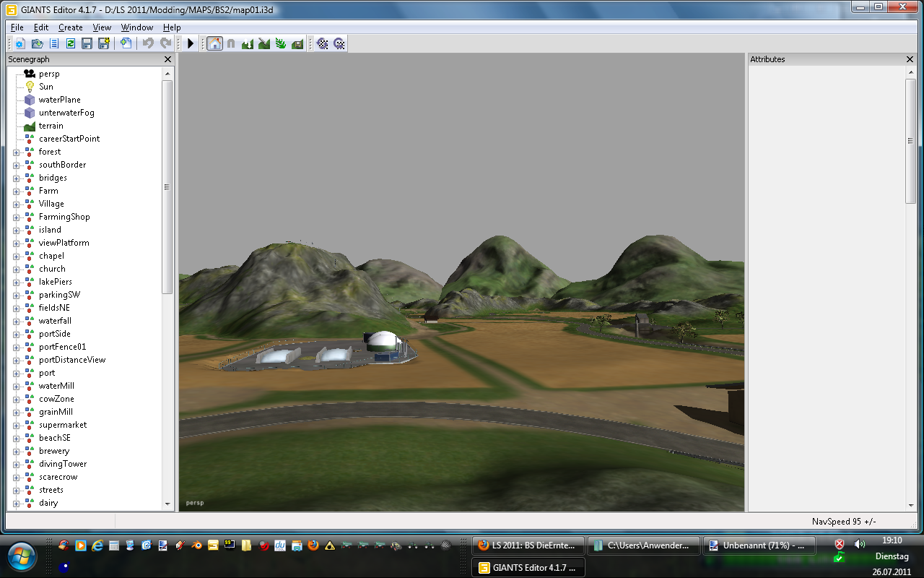The height and width of the screenshot is (578, 924).
Task: Select the terrain foliage paint icon
Action: (281, 43)
